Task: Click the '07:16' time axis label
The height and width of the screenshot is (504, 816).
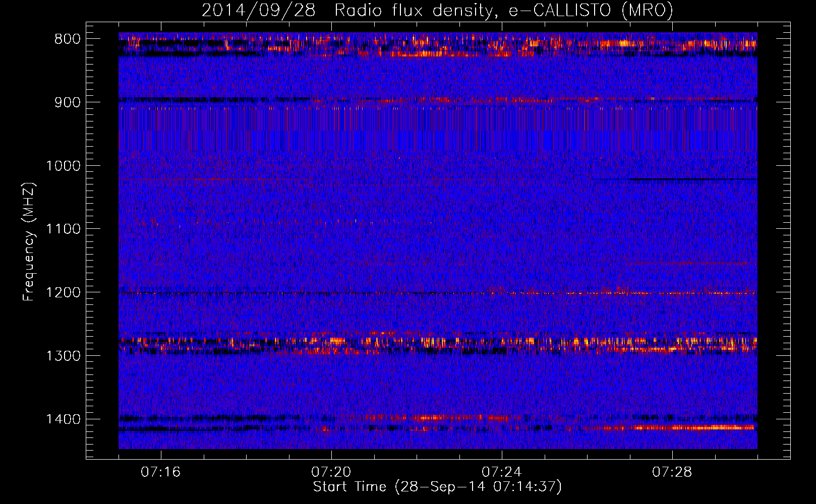Action: (x=160, y=472)
